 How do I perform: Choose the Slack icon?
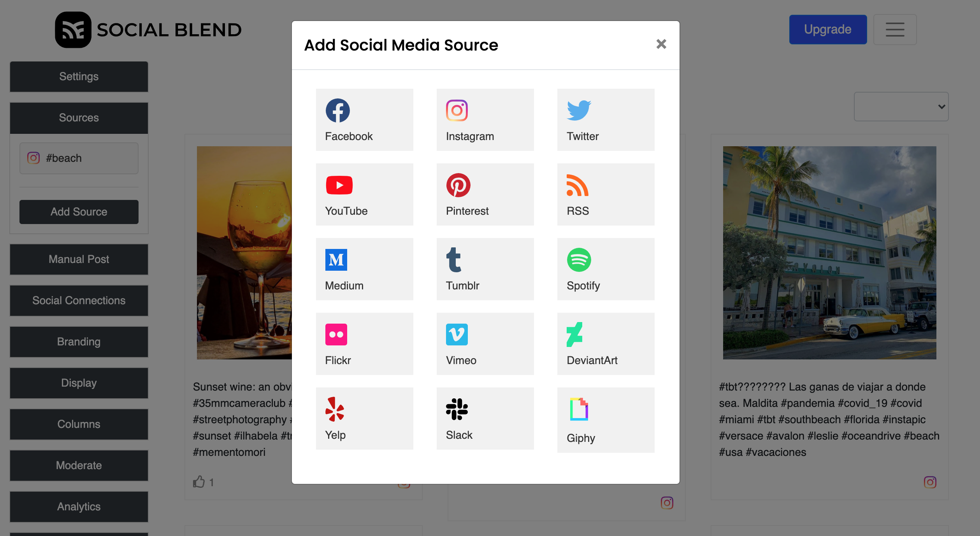(457, 409)
